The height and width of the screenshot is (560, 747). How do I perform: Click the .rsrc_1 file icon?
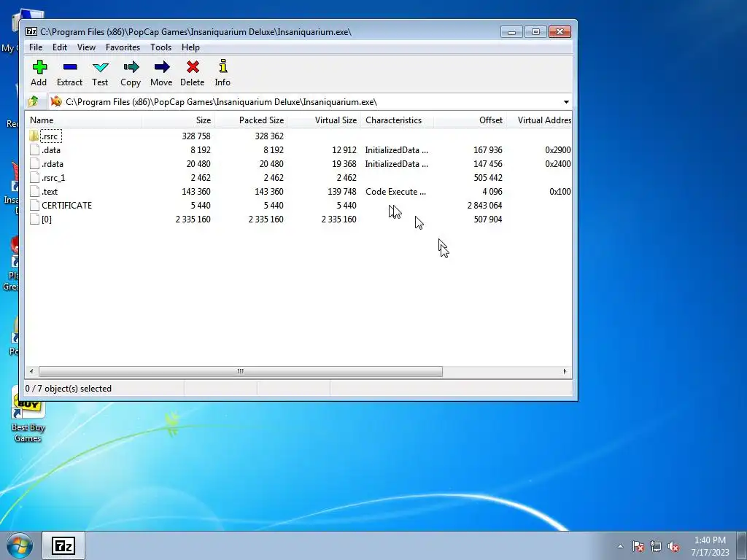(34, 178)
